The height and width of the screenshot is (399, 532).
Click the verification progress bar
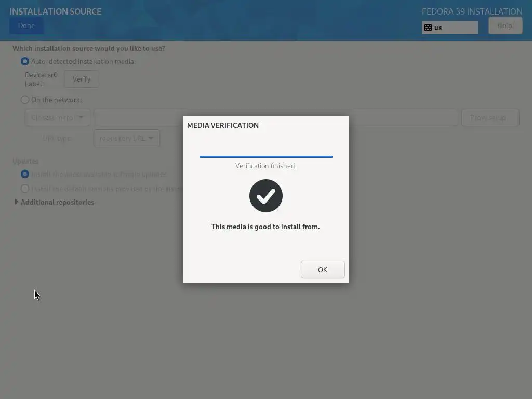[265, 157]
